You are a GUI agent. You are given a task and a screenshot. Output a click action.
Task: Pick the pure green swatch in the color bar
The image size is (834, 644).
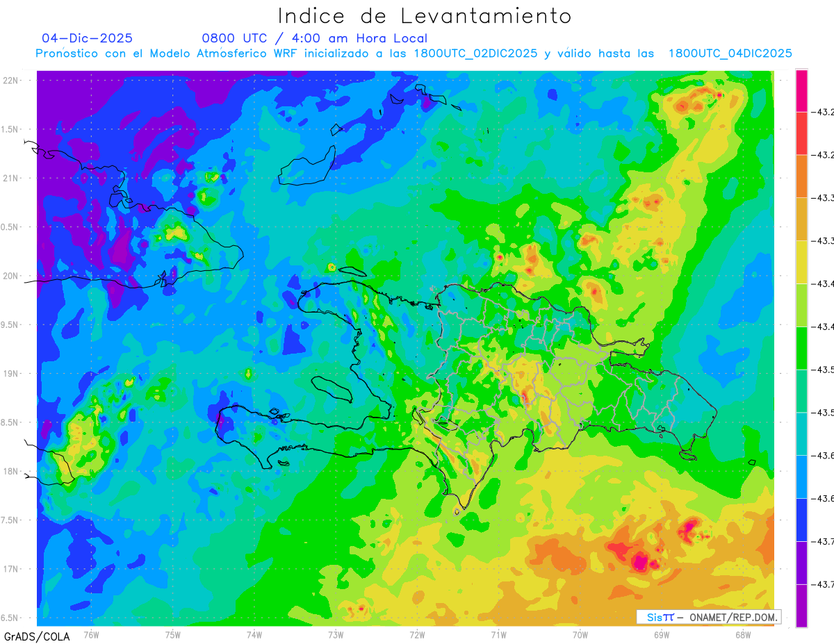click(801, 348)
